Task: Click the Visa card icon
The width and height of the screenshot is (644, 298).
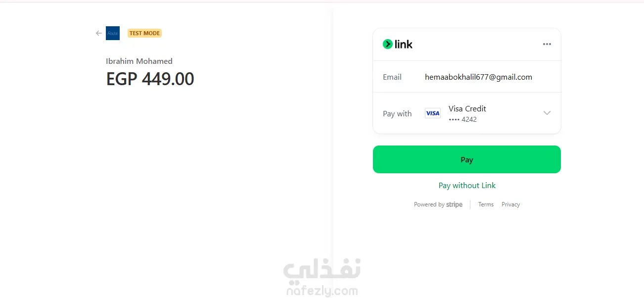Action: tap(432, 113)
